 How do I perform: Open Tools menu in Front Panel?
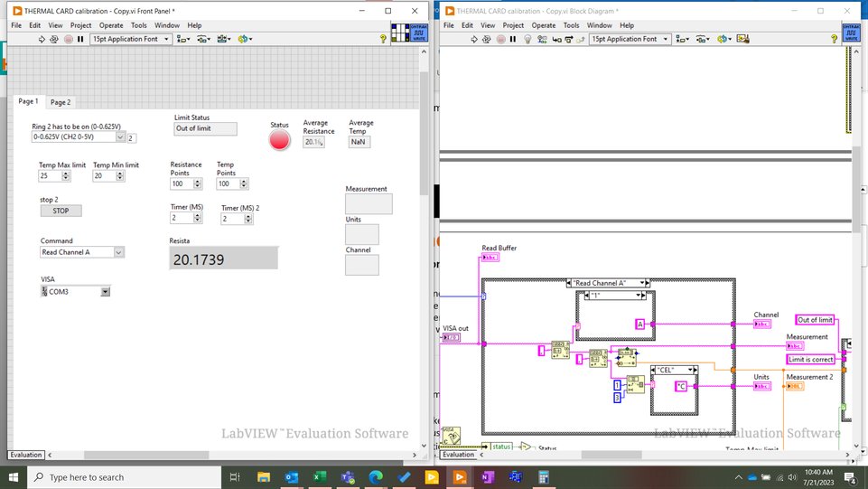coord(139,25)
